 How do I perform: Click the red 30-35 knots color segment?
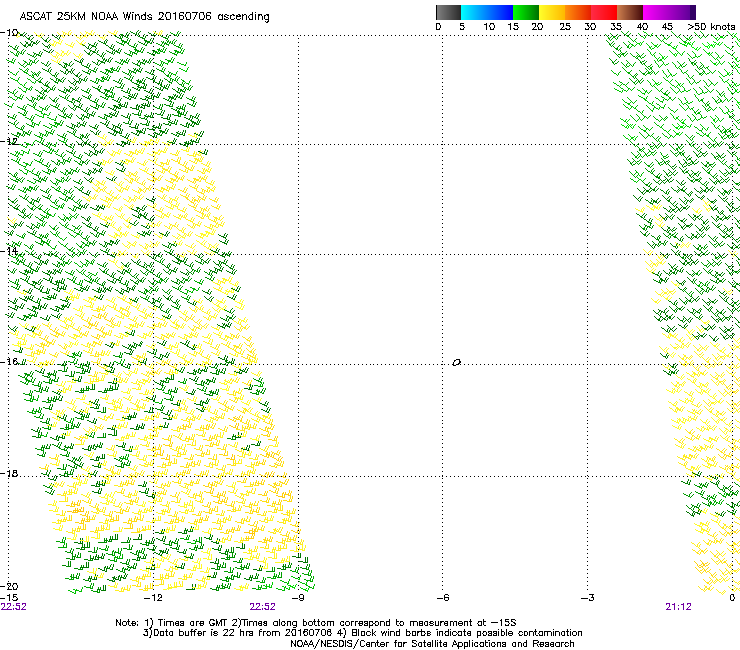[x=604, y=12]
